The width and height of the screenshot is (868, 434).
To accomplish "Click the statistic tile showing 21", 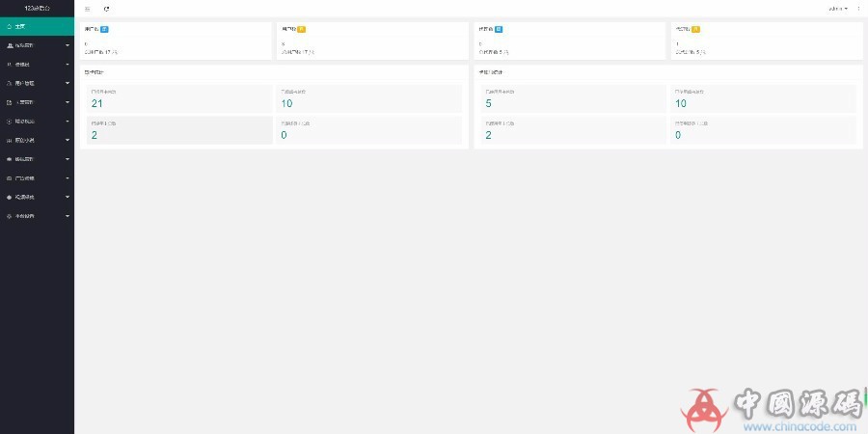I will 179,98.
